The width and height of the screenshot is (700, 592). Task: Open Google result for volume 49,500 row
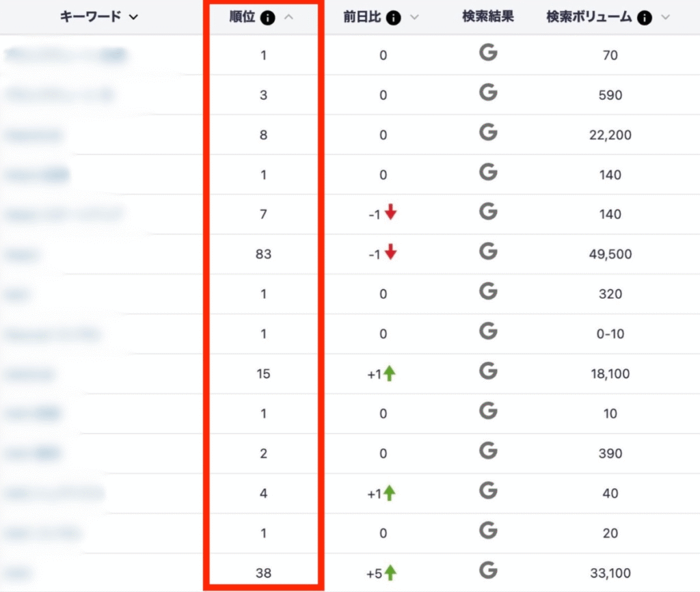[x=488, y=252]
